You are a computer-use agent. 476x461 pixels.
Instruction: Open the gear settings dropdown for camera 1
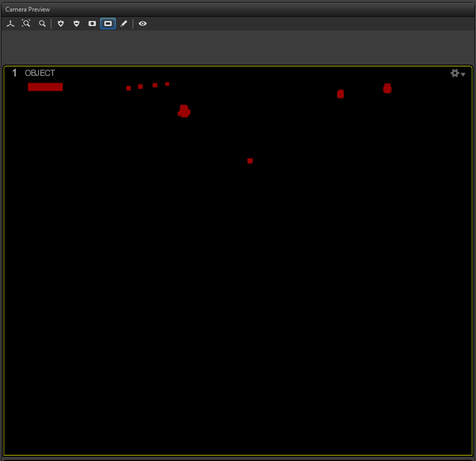point(458,74)
